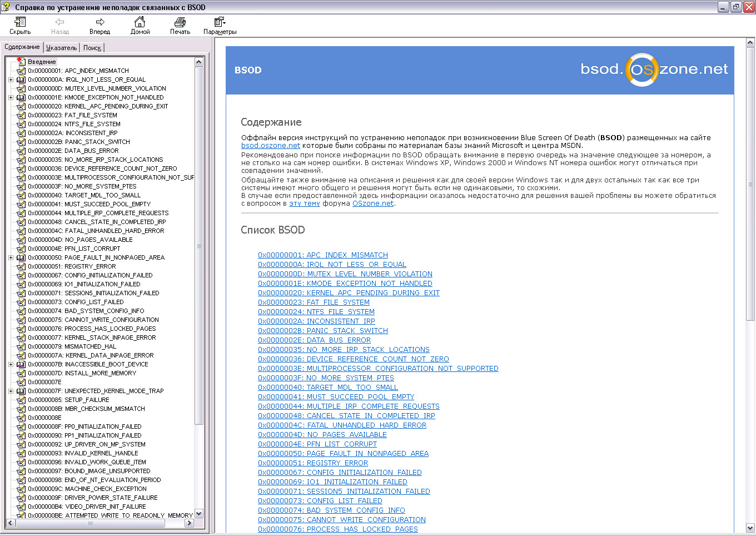Select tree item 0x0000008F: PP0_INITIALIZATION_FAILED
This screenshot has width=756, height=536.
(x=85, y=426)
